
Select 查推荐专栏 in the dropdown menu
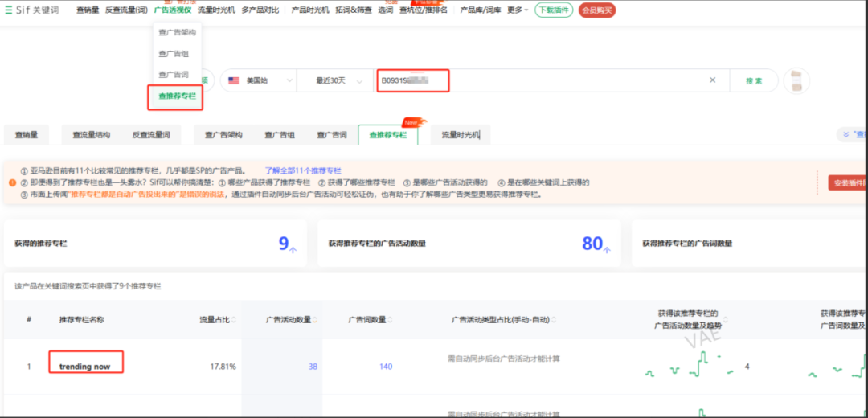point(175,96)
